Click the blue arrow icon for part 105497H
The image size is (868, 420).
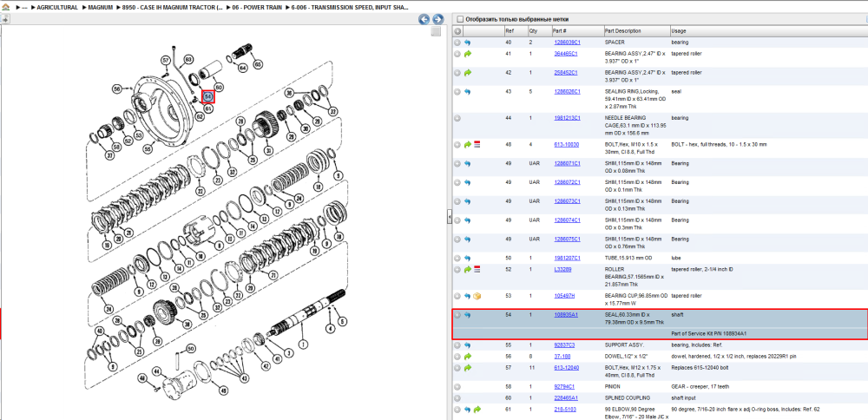(x=467, y=296)
